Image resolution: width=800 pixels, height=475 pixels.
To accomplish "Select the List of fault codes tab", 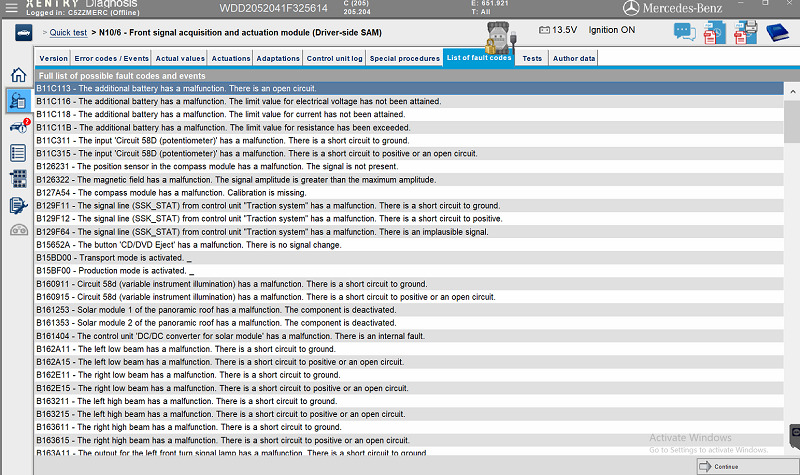I will [479, 58].
